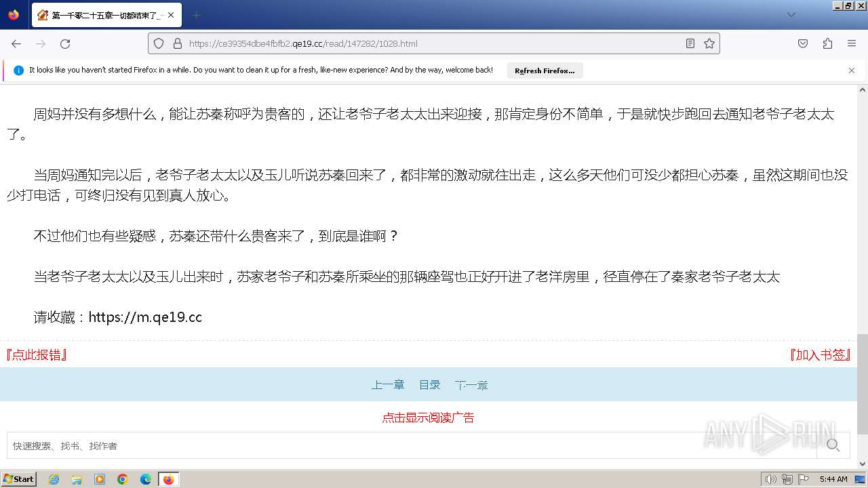Click the info icon in notification bar
This screenshot has height=488, width=868.
(18, 70)
